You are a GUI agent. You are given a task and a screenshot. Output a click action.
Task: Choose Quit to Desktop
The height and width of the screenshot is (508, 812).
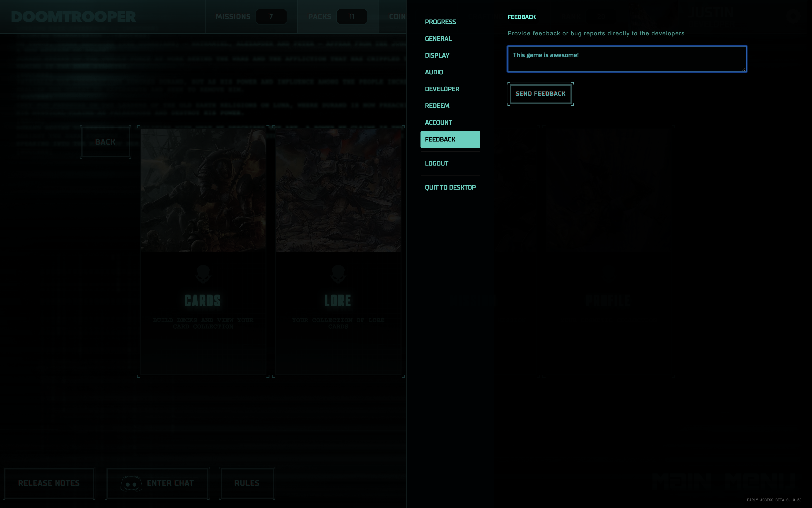450,188
